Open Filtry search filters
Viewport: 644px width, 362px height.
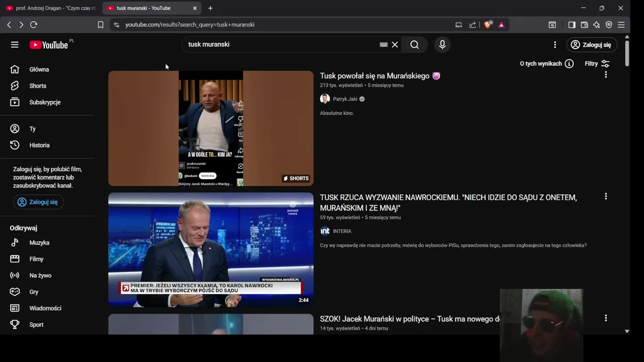[x=597, y=64]
